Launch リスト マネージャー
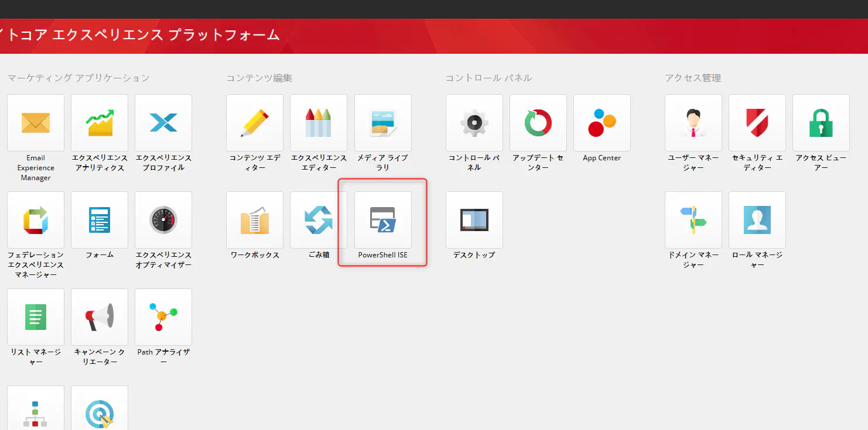Image resolution: width=868 pixels, height=430 pixels. tap(36, 317)
